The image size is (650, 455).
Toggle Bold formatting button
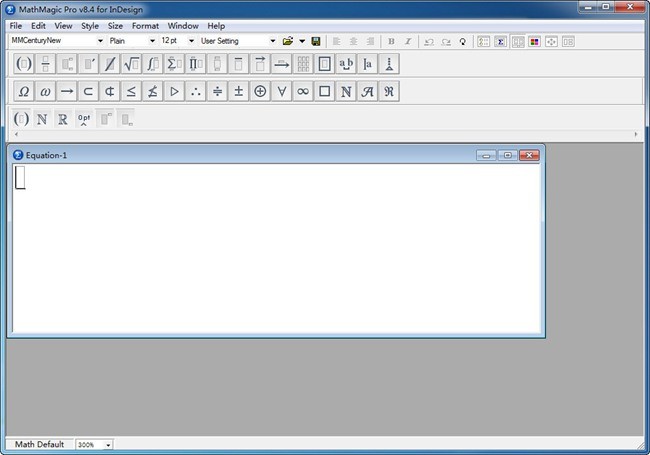[x=391, y=41]
